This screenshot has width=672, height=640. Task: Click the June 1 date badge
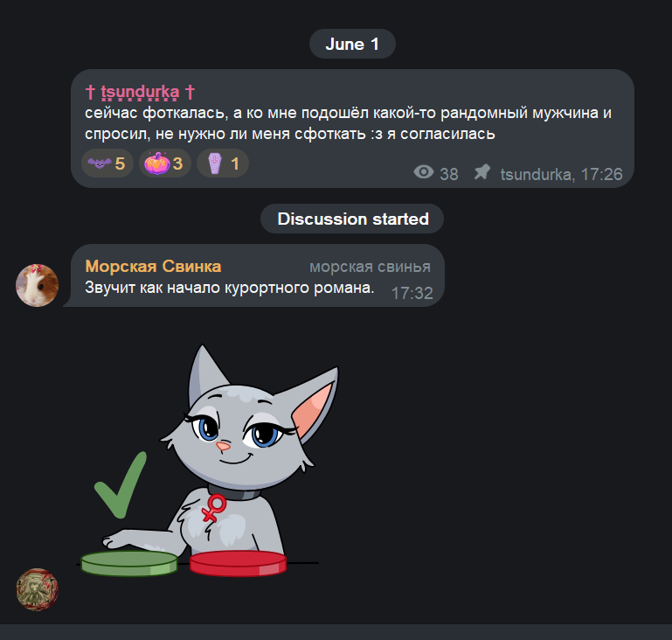[x=352, y=44]
